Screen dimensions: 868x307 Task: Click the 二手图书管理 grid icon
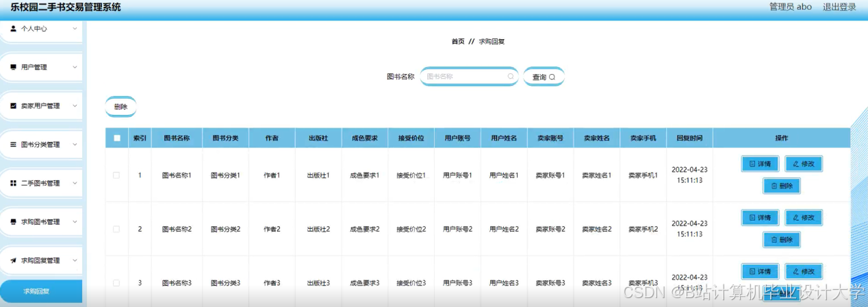(x=13, y=183)
